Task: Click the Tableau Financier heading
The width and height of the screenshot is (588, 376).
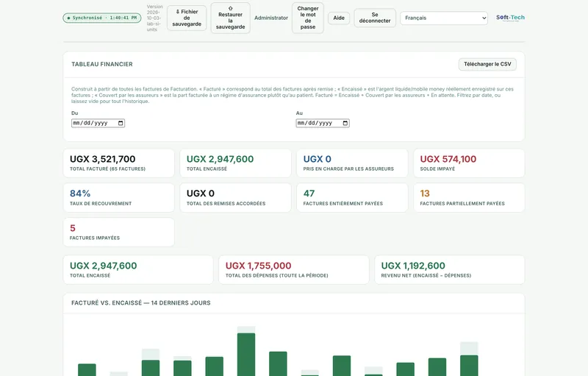Action: click(102, 64)
